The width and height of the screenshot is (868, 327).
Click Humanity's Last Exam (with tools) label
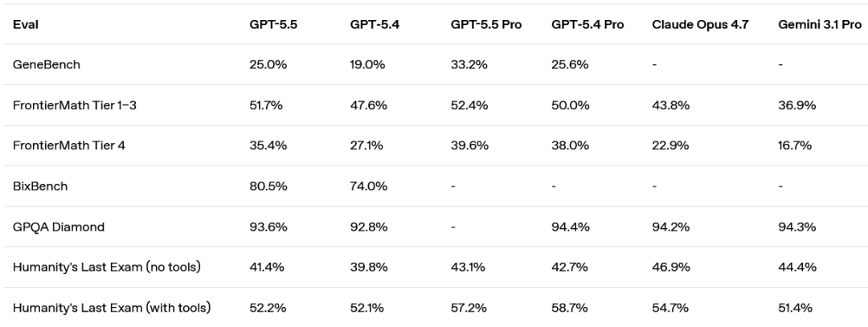(x=112, y=308)
